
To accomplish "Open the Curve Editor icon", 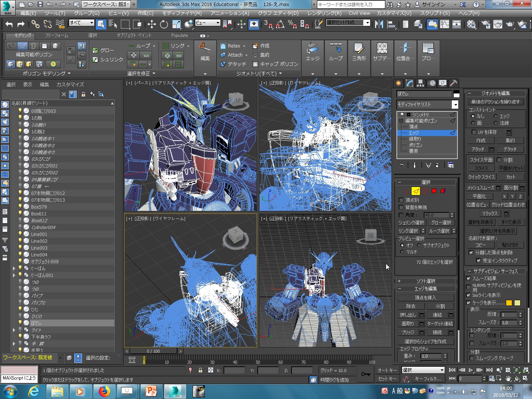I will pos(444,24).
